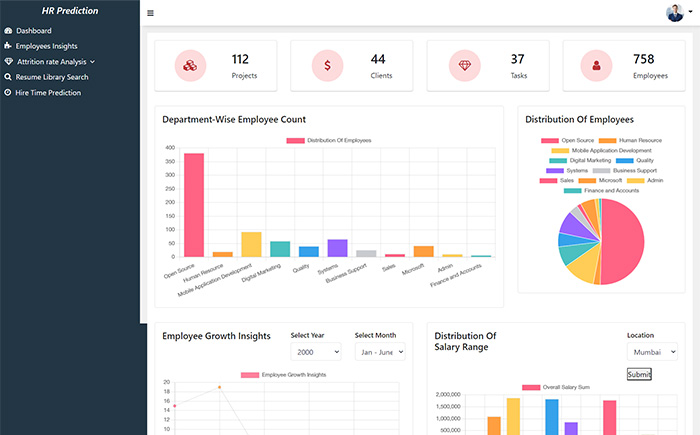700x435 pixels.
Task: Click the Digital Marketing bar
Action: click(280, 249)
